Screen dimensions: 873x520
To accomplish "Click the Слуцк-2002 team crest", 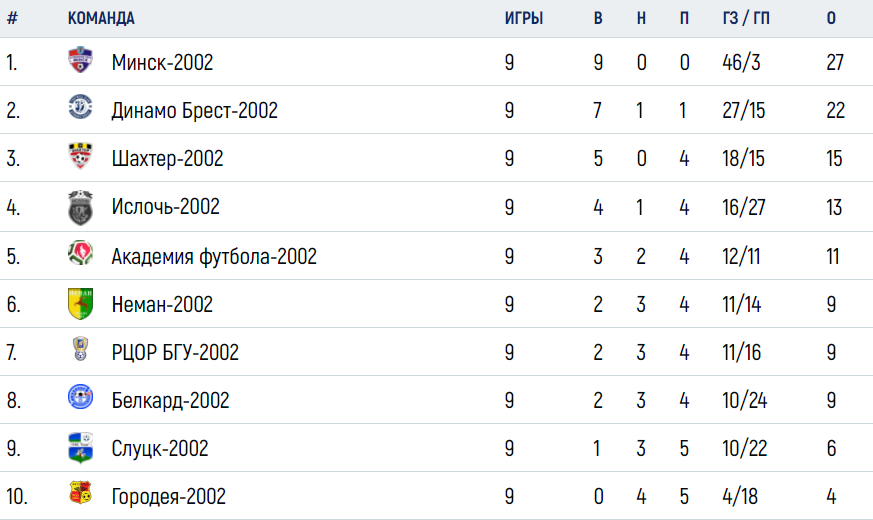I will click(80, 448).
